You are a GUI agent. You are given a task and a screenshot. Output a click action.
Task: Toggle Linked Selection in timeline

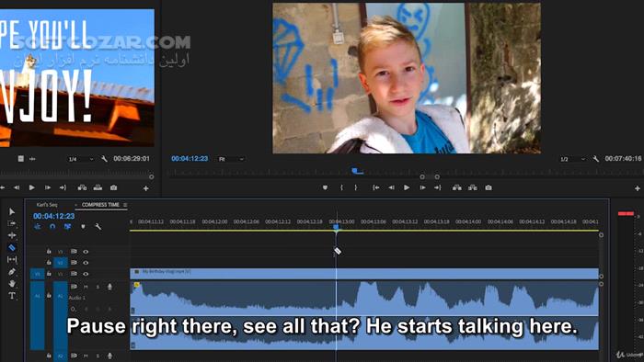click(67, 226)
